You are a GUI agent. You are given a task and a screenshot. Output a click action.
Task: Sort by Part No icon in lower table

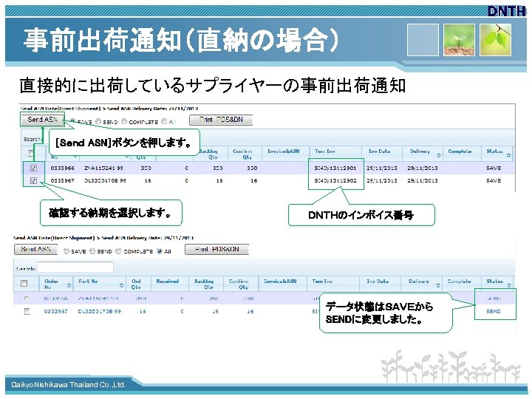(121, 285)
